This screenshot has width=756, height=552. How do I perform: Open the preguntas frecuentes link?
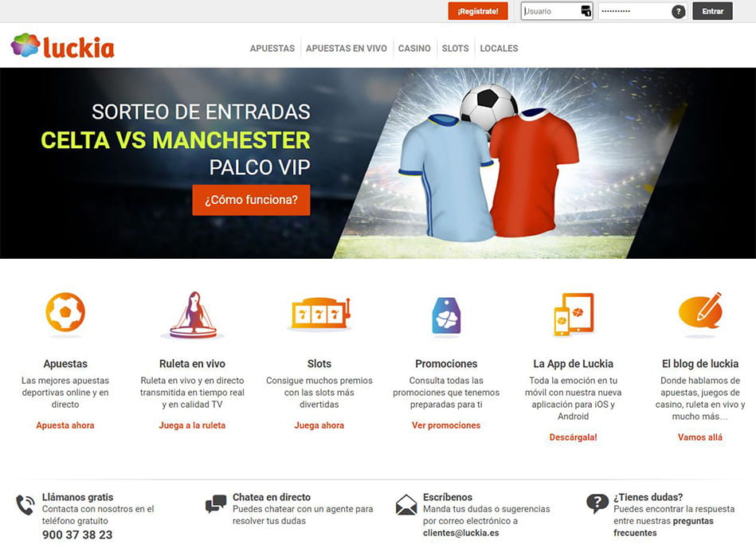[663, 527]
